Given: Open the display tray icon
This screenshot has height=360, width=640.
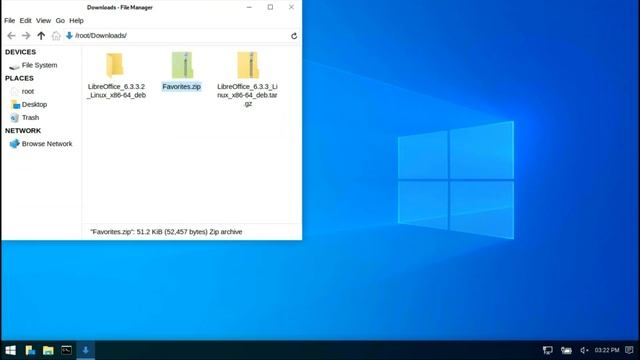Looking at the screenshot, I should (x=547, y=350).
